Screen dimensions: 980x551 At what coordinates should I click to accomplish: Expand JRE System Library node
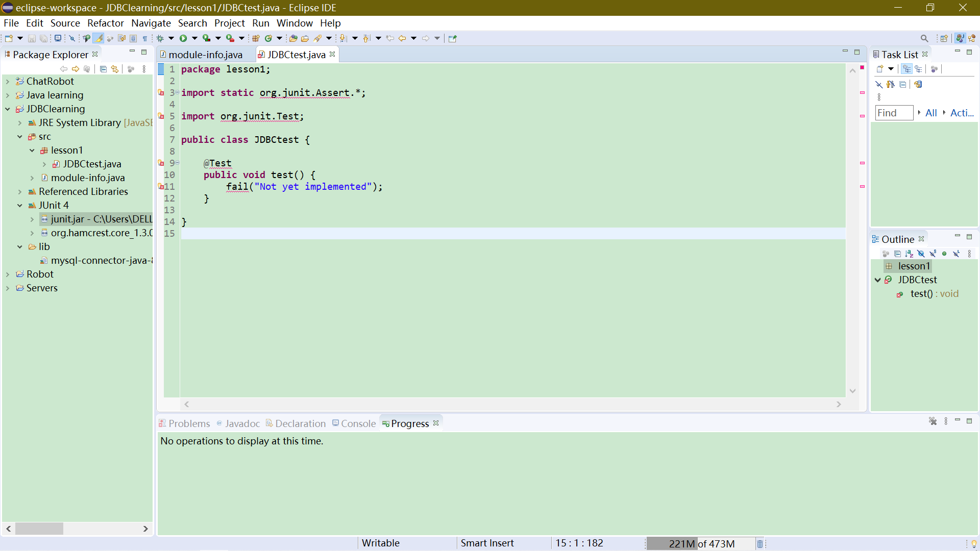[x=20, y=122]
